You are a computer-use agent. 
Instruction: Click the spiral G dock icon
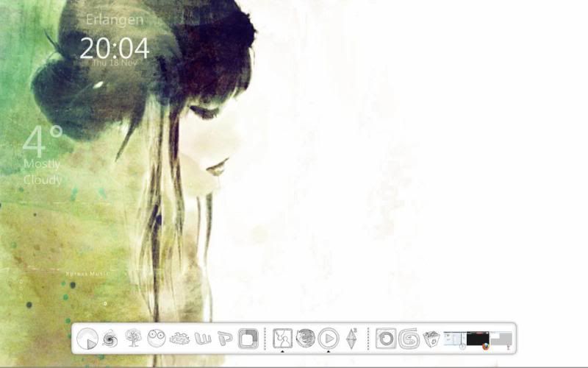tap(409, 339)
